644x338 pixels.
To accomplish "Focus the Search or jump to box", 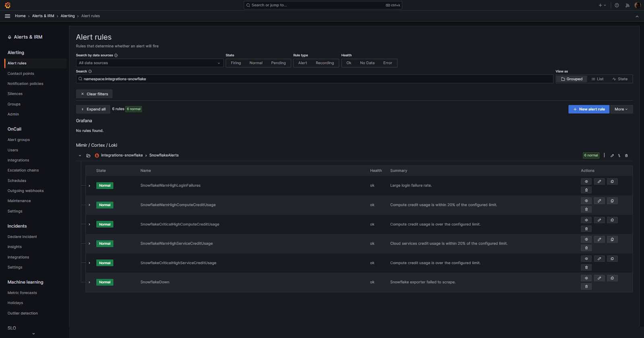I will (x=323, y=5).
